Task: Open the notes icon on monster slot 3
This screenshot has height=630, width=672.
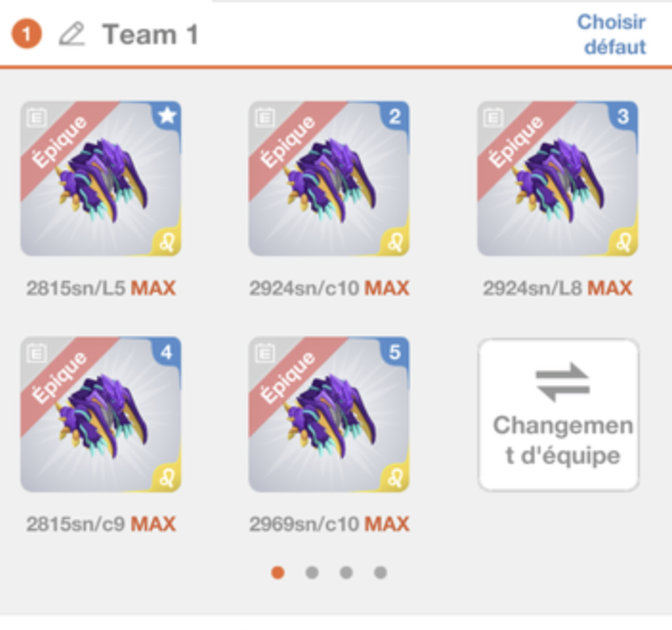Action: coord(493,117)
